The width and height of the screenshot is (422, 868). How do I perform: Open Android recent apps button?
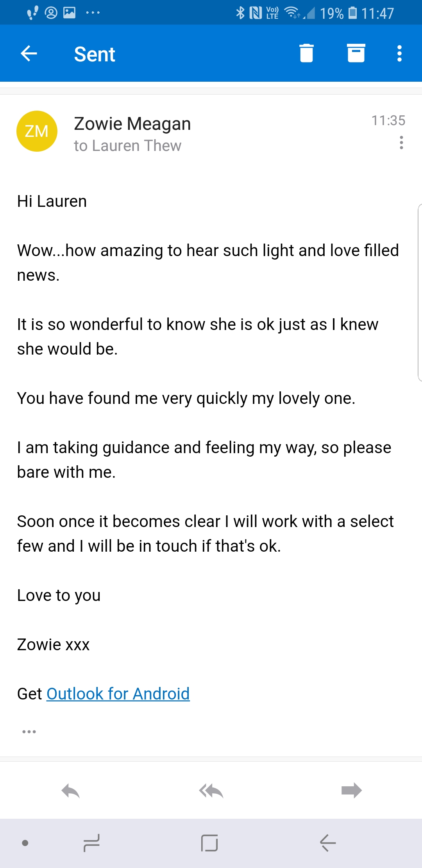(x=91, y=843)
